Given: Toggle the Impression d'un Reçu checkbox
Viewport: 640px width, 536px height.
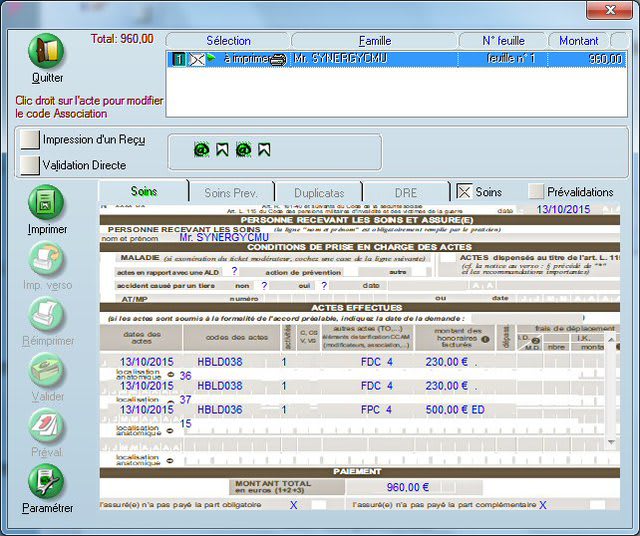Looking at the screenshot, I should (x=28, y=139).
